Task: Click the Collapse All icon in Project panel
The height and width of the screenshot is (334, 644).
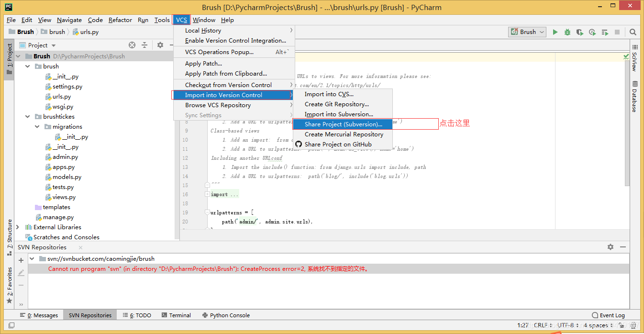Action: [x=144, y=45]
